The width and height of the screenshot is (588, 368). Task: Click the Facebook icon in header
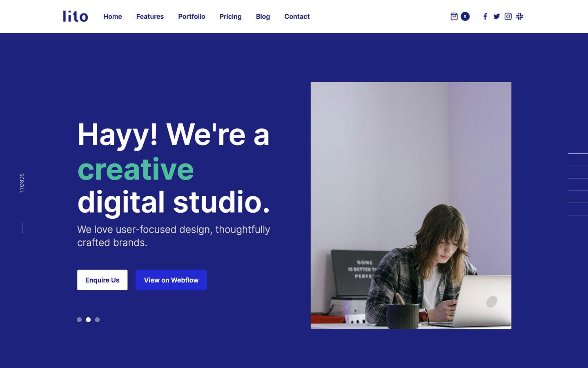tap(485, 16)
